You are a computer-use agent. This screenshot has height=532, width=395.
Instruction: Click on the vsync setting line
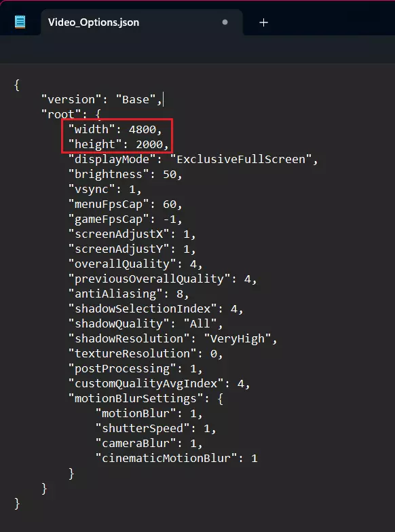[x=105, y=189]
